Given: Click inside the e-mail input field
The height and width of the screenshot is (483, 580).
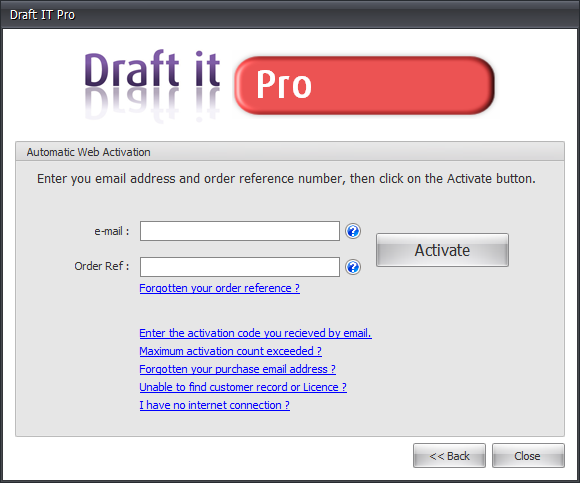Looking at the screenshot, I should 240,231.
